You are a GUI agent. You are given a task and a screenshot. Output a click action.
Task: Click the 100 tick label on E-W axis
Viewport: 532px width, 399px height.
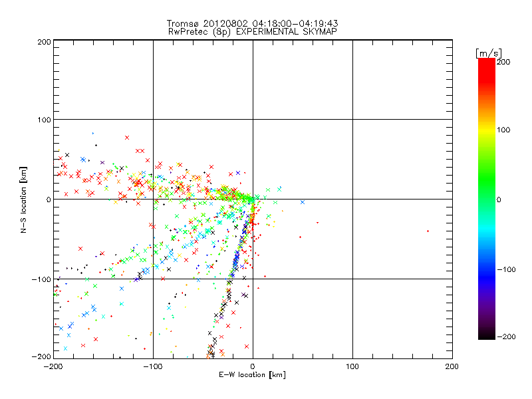[352, 366]
